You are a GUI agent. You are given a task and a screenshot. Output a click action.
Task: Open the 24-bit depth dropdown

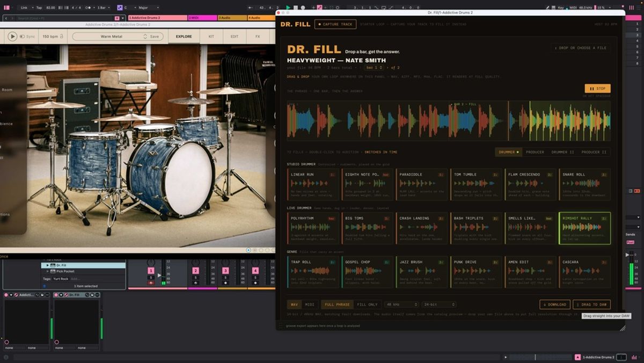(x=438, y=304)
